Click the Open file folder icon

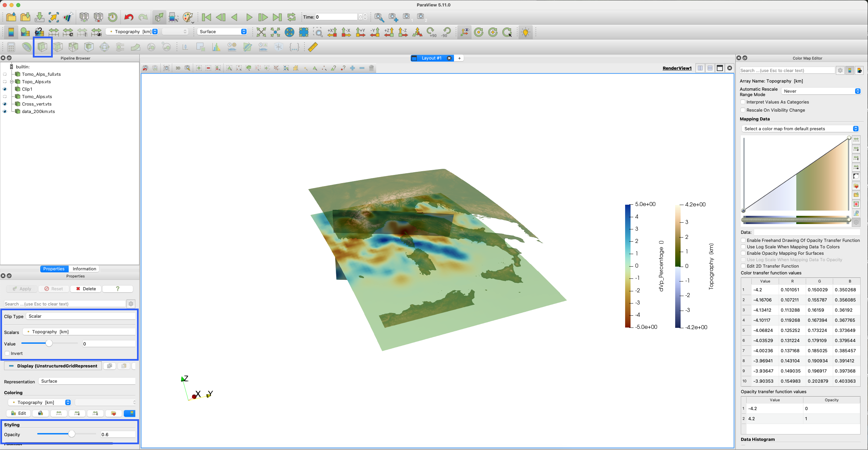click(11, 17)
